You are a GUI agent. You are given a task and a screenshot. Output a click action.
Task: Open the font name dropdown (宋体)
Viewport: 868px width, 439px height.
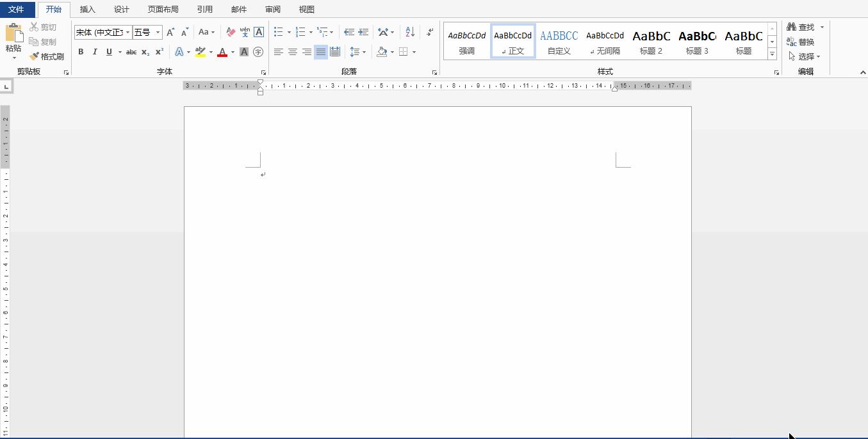(x=128, y=32)
